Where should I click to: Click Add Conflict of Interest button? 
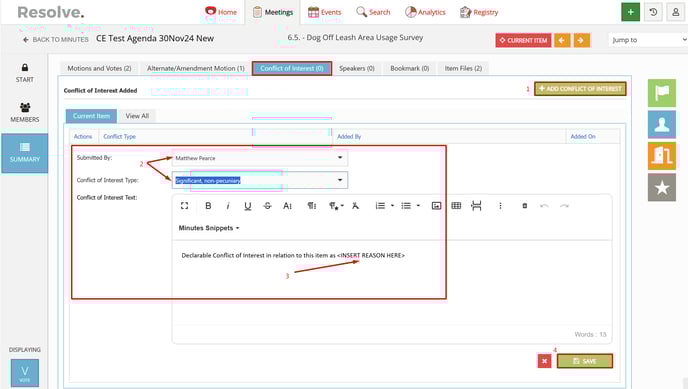pos(580,89)
